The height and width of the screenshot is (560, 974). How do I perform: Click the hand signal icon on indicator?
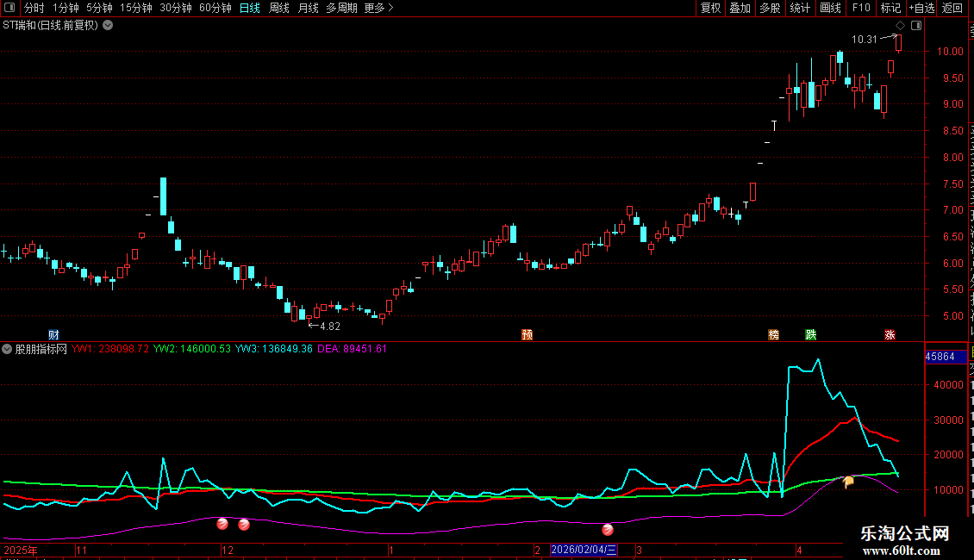[x=848, y=482]
